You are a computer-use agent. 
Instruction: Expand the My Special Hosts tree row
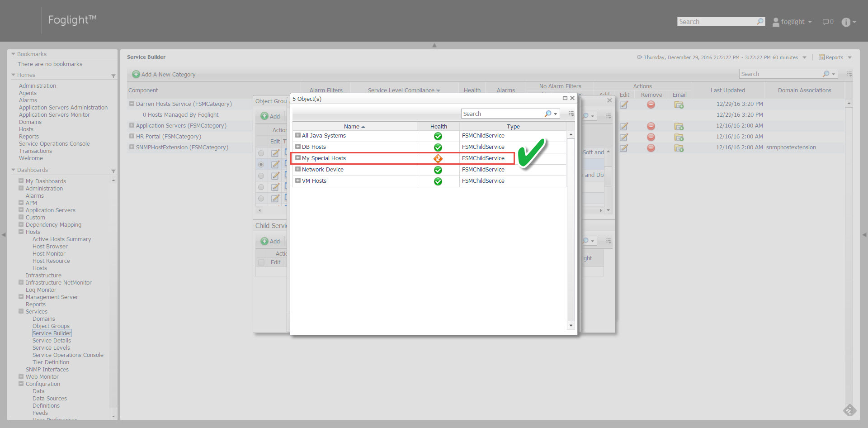pos(298,158)
